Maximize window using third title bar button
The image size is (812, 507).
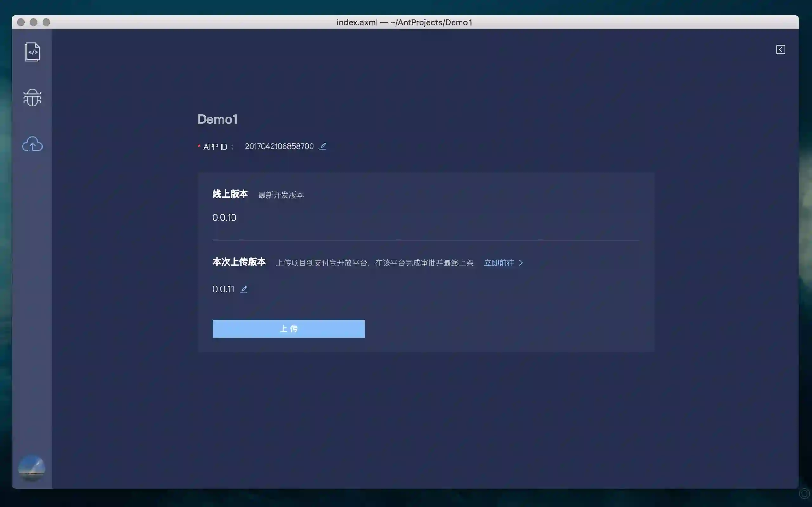[x=46, y=22]
